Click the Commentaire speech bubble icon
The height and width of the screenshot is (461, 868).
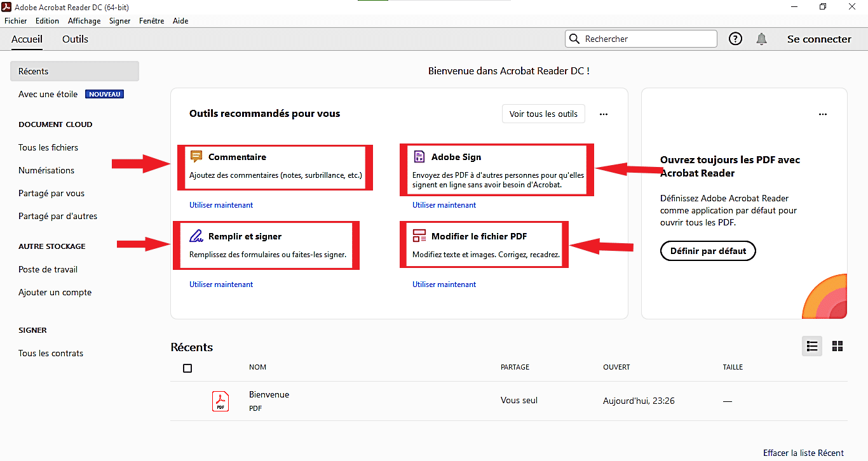pos(196,156)
